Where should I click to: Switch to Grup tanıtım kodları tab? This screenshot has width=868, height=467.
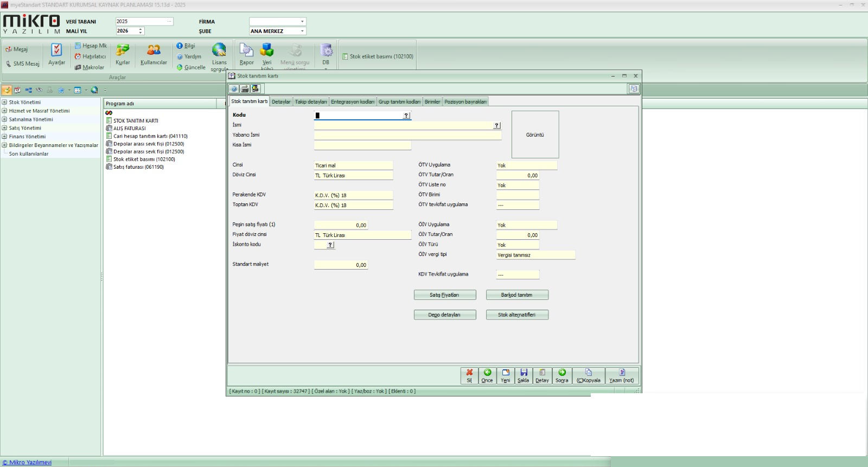[x=399, y=101]
